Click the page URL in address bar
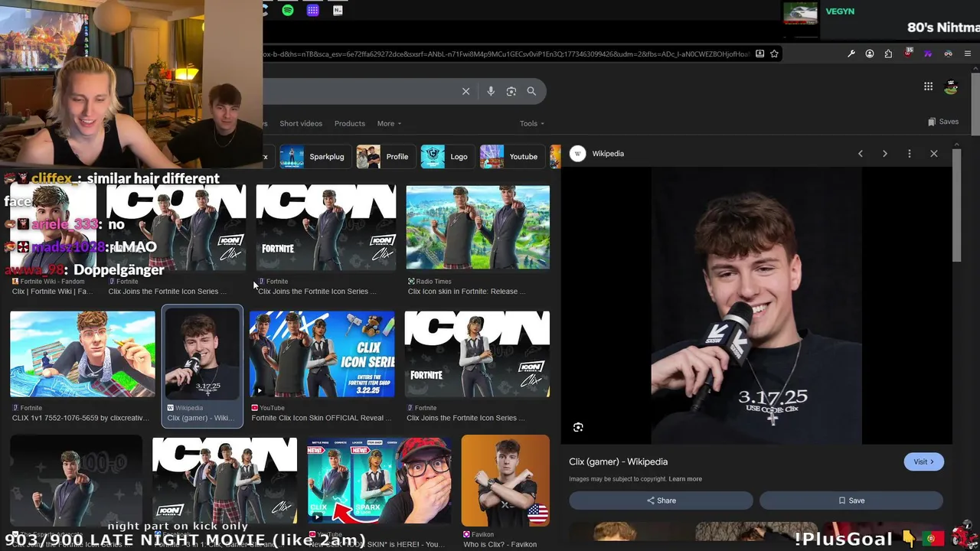The height and width of the screenshot is (551, 980). click(505, 54)
